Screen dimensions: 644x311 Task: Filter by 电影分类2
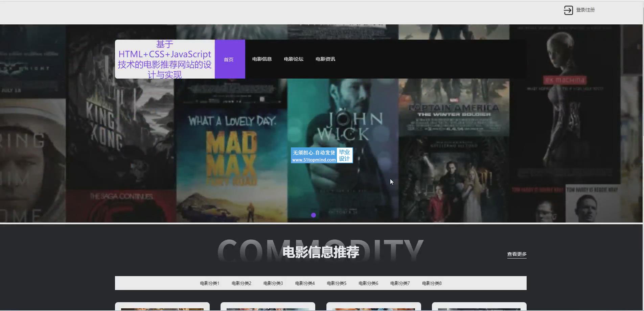[241, 283]
